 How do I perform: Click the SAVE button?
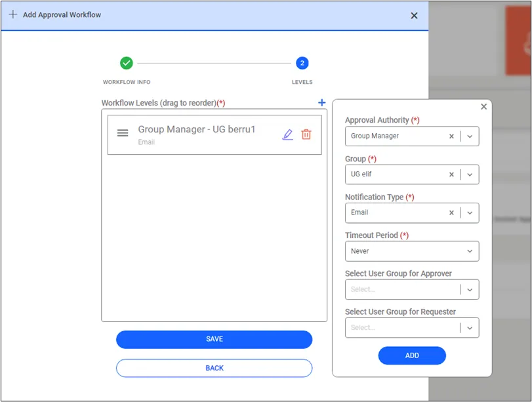coord(214,339)
